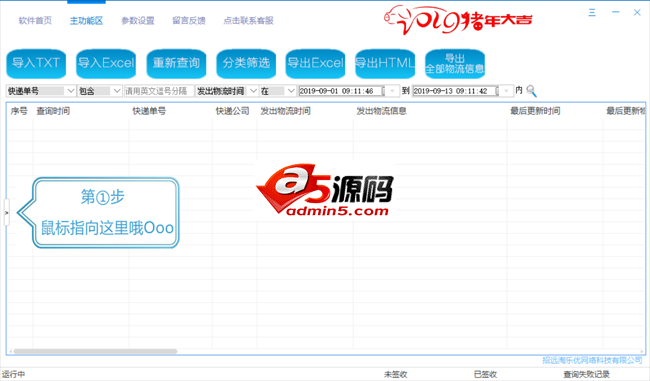The height and width of the screenshot is (381, 650).
Task: Open the end date picker arrow
Action: pos(506,91)
